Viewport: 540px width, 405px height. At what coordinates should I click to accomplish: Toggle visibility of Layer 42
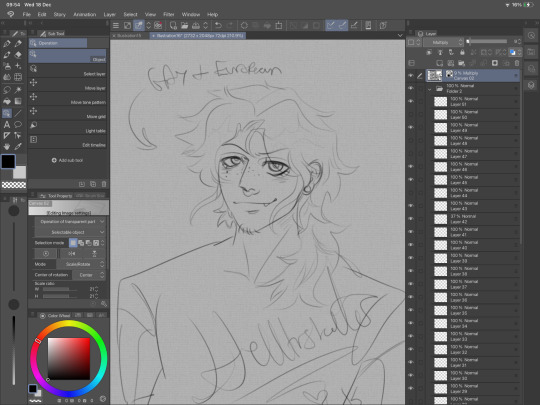pyautogui.click(x=411, y=219)
